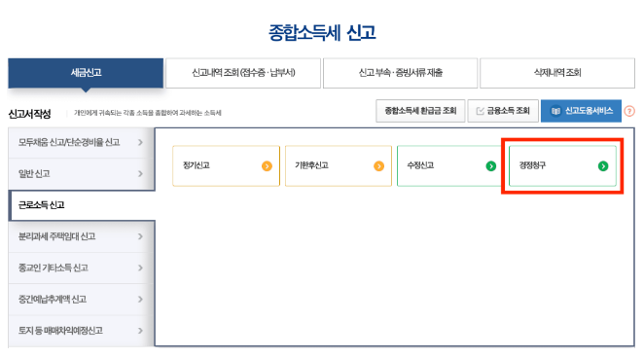The width and height of the screenshot is (644, 358).
Task: Open the 세금신고 tab
Action: coord(86,73)
